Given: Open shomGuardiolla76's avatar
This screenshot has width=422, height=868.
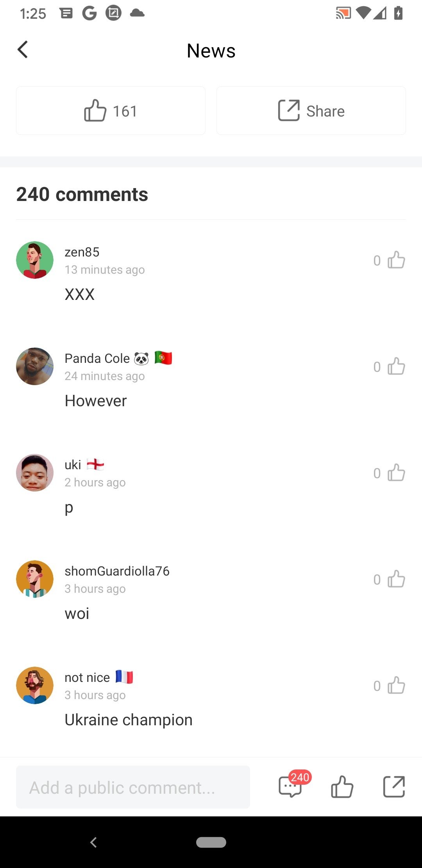Looking at the screenshot, I should (x=35, y=579).
